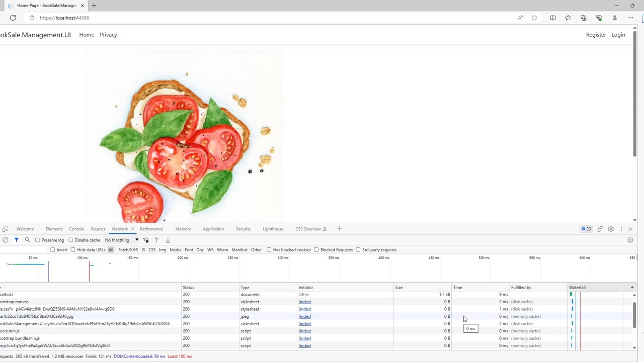Viewport: 644px width, 362px height.
Task: Add page to favorites with star icon
Action: pos(534,18)
